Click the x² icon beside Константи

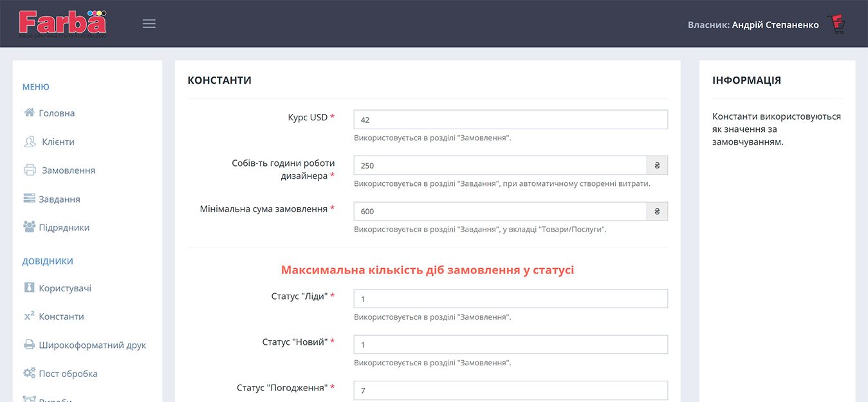[29, 316]
